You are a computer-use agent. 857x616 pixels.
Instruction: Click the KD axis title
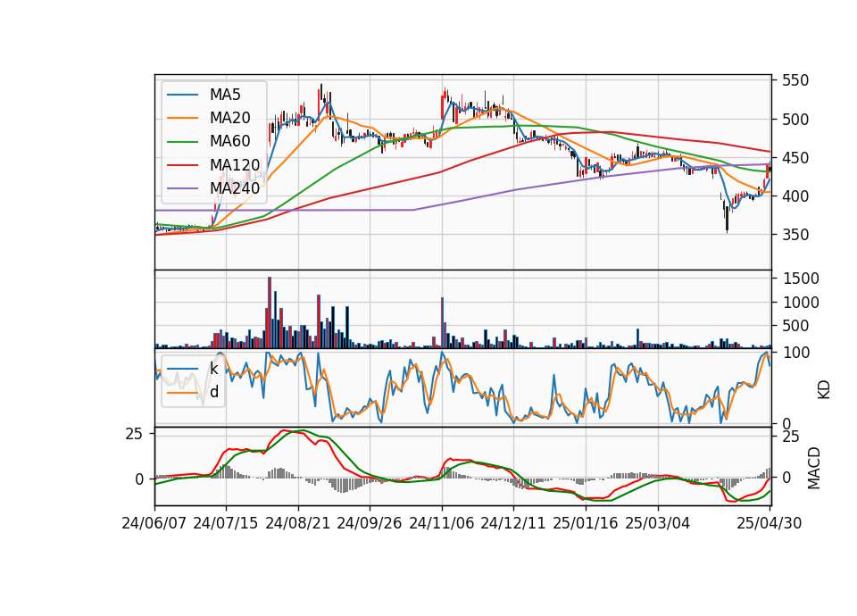(x=824, y=389)
